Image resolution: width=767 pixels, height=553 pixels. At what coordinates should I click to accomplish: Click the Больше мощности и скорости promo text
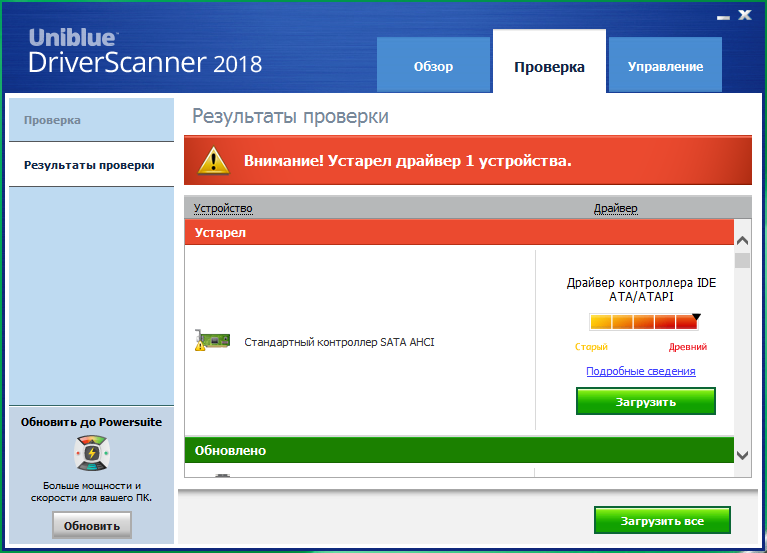click(91, 491)
